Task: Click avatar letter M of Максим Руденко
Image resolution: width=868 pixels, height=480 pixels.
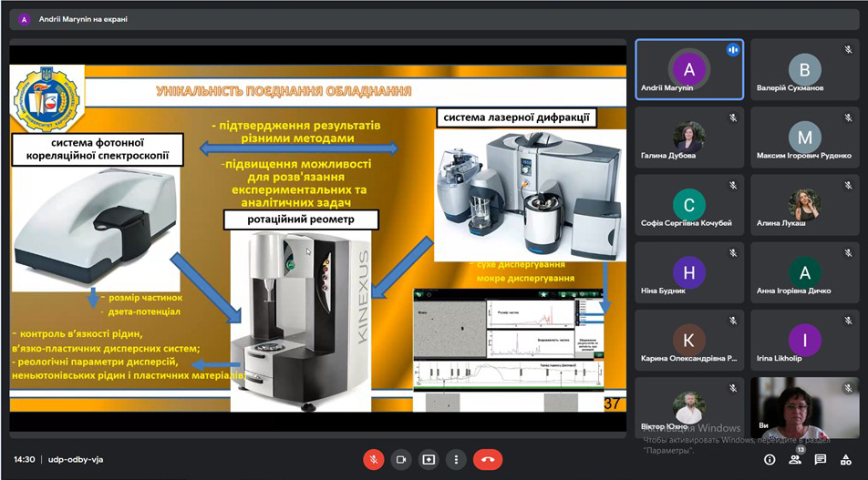Action: click(805, 138)
